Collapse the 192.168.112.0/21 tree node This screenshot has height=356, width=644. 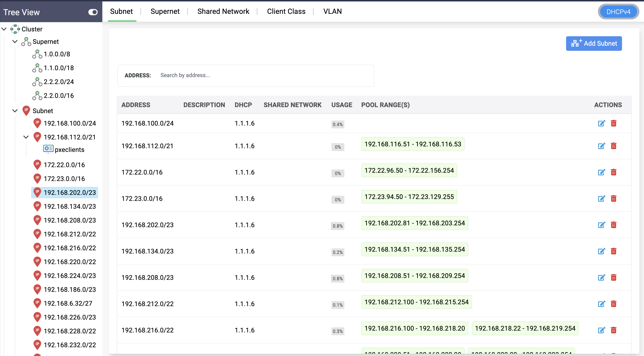[x=26, y=137]
